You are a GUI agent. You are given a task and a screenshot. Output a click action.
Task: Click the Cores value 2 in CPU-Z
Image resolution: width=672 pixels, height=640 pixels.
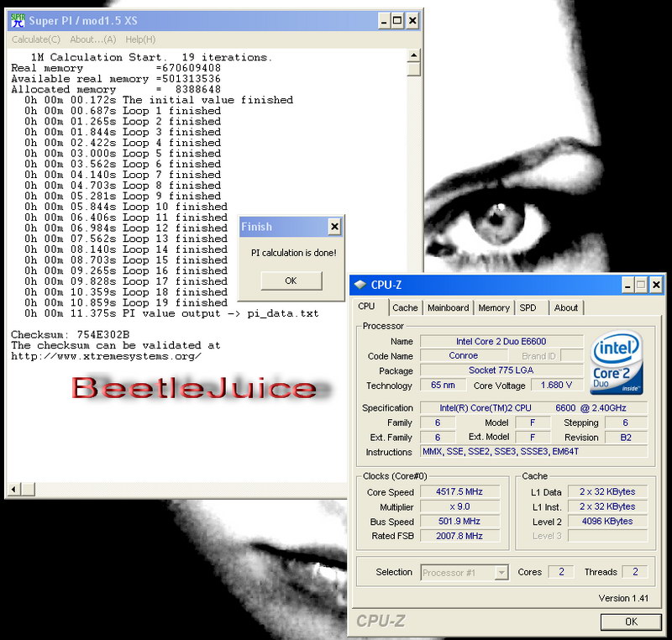[x=561, y=572]
